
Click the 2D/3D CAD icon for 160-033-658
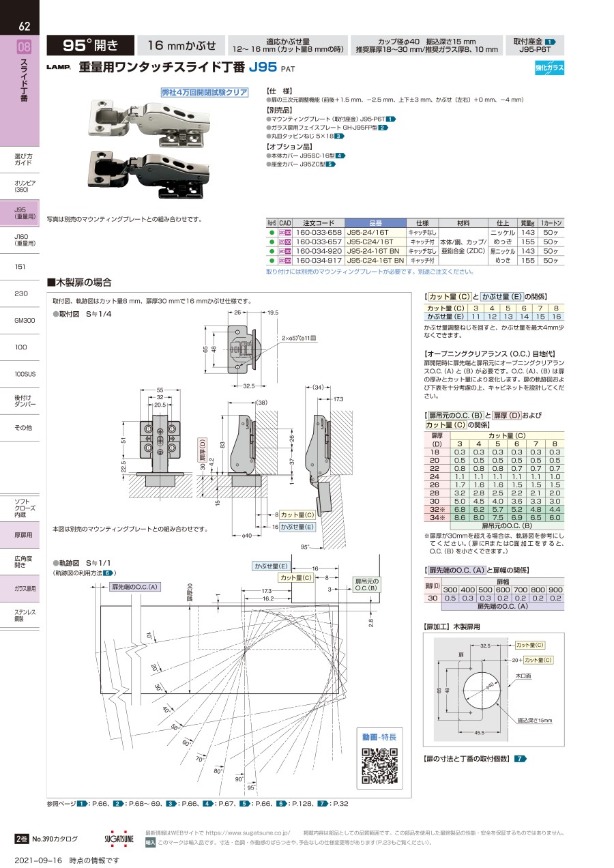point(285,233)
